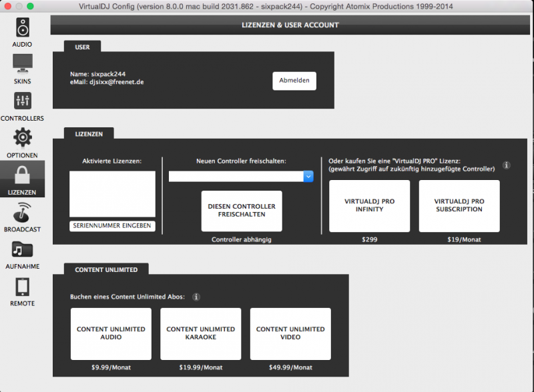Click the USER tab header
The width and height of the screenshot is (534, 392).
[82, 47]
